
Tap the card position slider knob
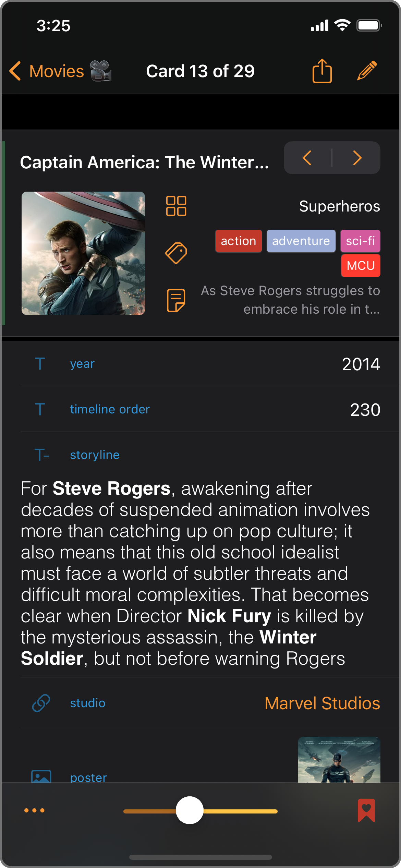coord(190,810)
